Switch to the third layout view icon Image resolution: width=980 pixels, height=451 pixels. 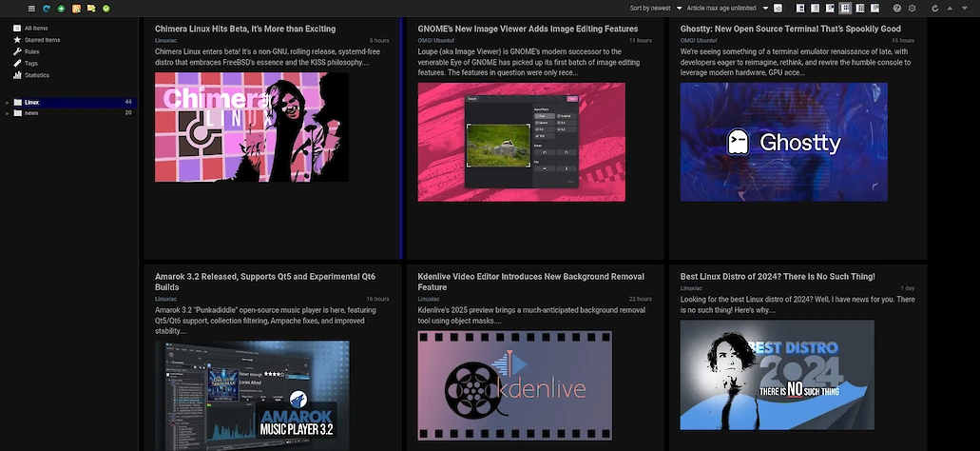pyautogui.click(x=830, y=9)
